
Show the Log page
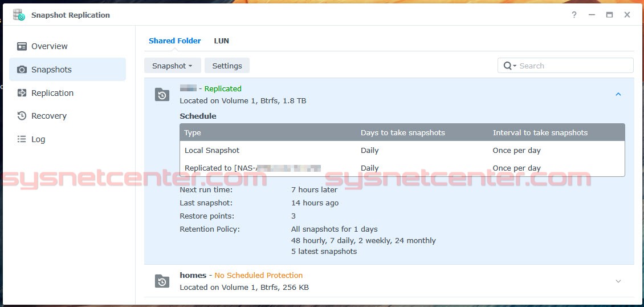coord(67,139)
